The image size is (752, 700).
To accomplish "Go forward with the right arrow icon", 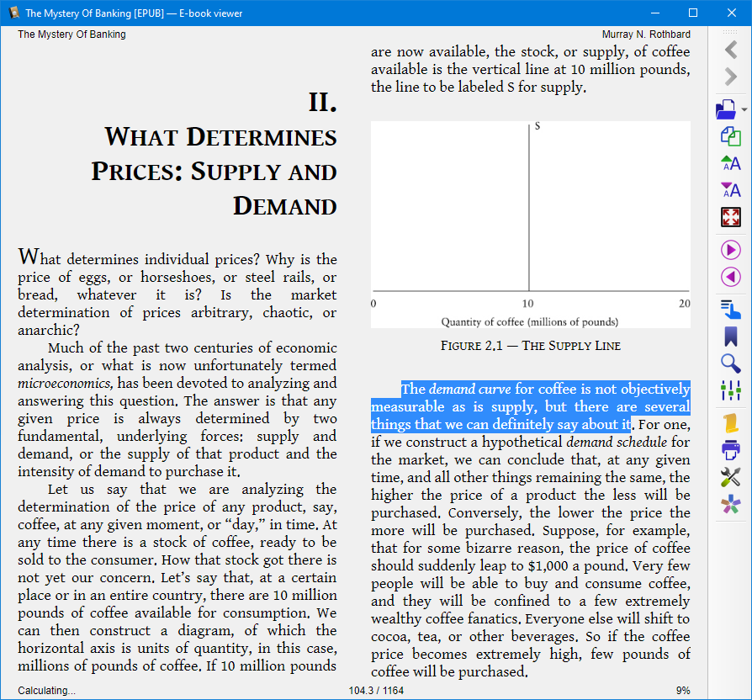I will (730, 77).
